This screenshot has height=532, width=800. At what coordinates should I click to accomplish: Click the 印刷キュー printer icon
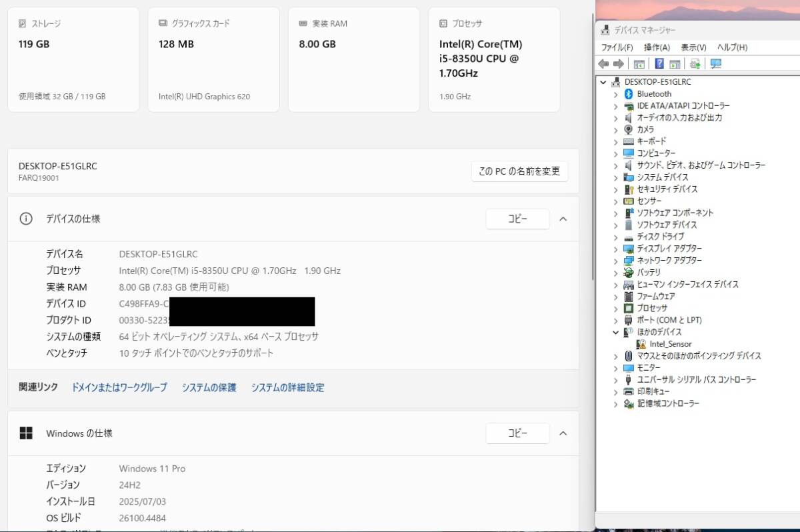click(x=629, y=391)
